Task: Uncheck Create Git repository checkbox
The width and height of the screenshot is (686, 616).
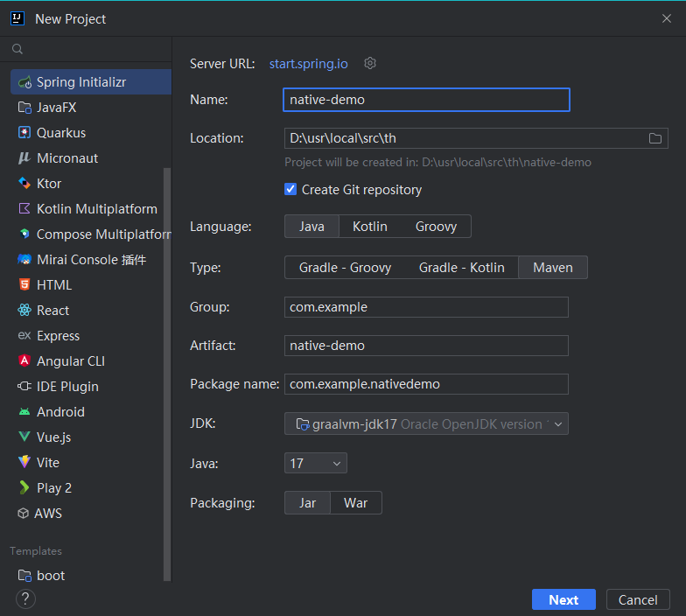Action: 290,189
